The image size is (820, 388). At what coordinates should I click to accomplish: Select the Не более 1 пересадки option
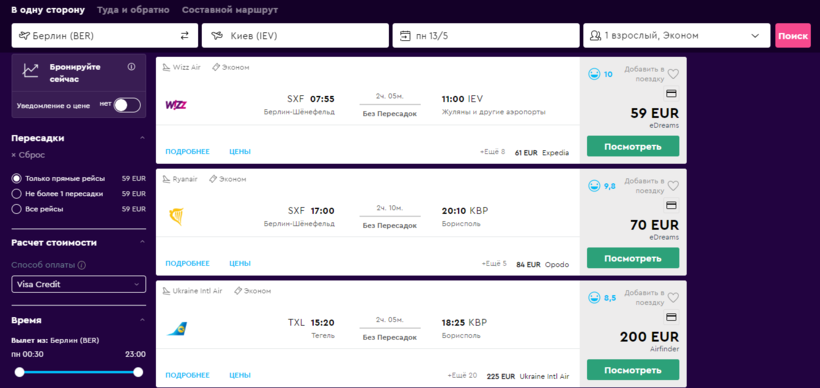coord(16,193)
